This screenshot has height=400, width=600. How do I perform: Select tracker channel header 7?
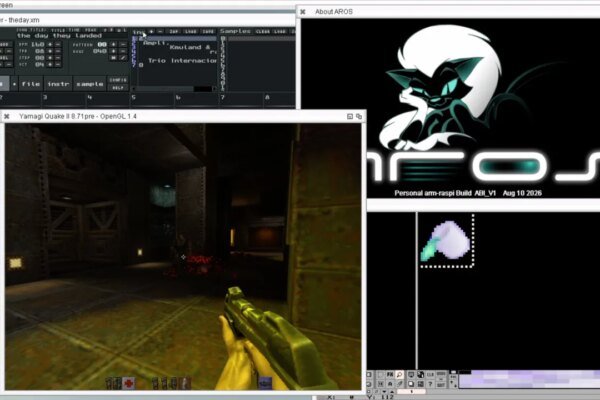tap(241, 98)
